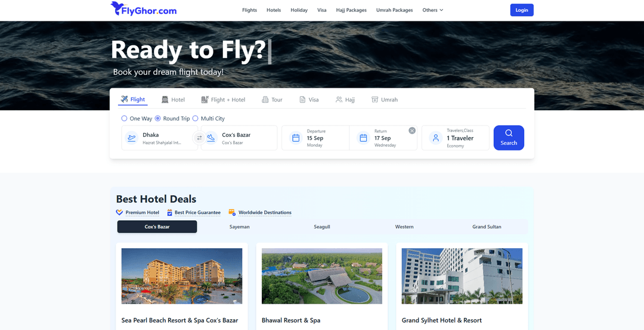644x330 pixels.
Task: Click the FlyGhor.com logo
Action: click(x=143, y=8)
